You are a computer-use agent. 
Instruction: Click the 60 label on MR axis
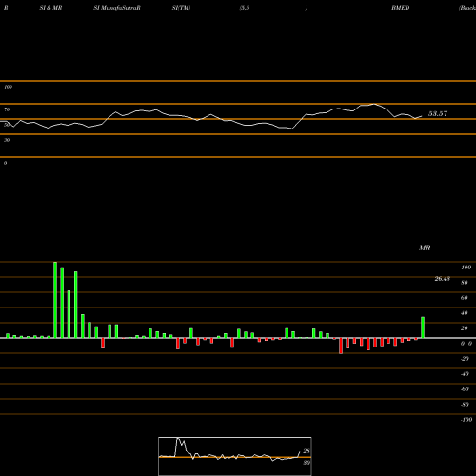465,298
